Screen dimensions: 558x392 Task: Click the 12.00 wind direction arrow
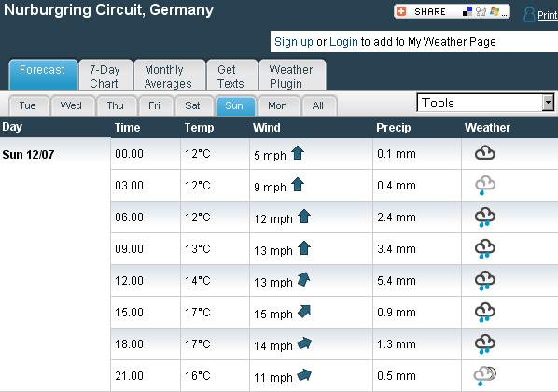coord(303,279)
